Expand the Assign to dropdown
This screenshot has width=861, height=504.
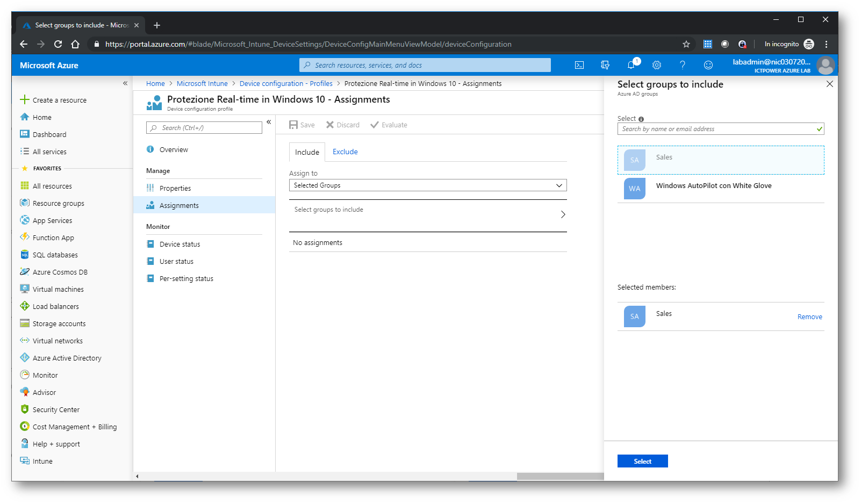[428, 185]
